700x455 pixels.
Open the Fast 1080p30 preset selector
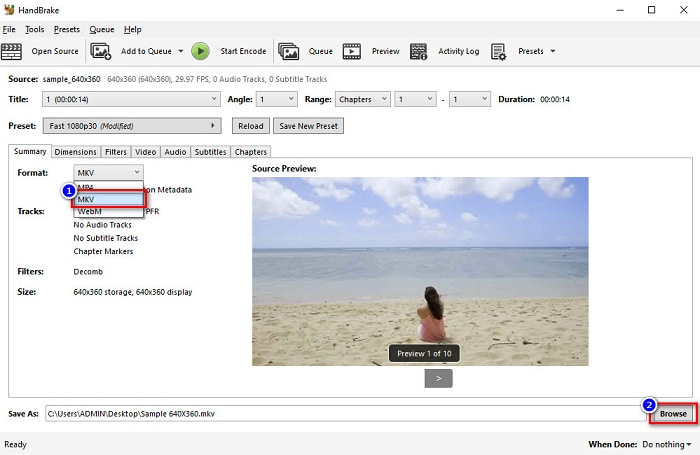[132, 126]
